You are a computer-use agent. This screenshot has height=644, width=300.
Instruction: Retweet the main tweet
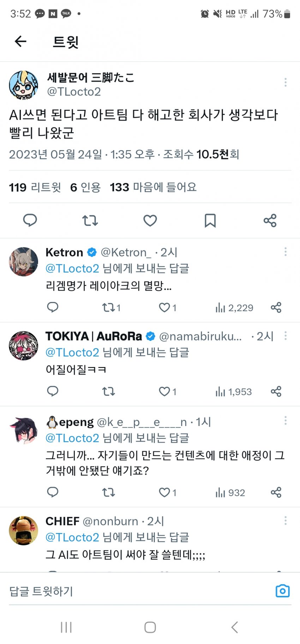coord(90,220)
